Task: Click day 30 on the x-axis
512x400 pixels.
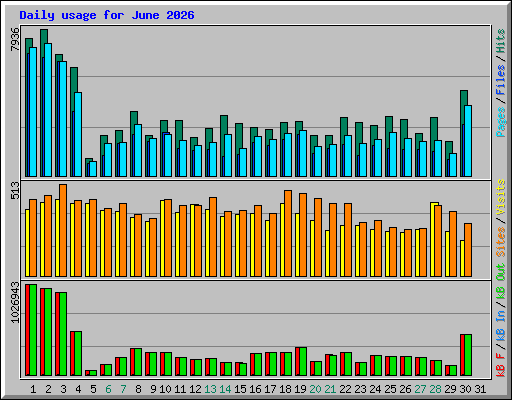Action: pos(465,389)
